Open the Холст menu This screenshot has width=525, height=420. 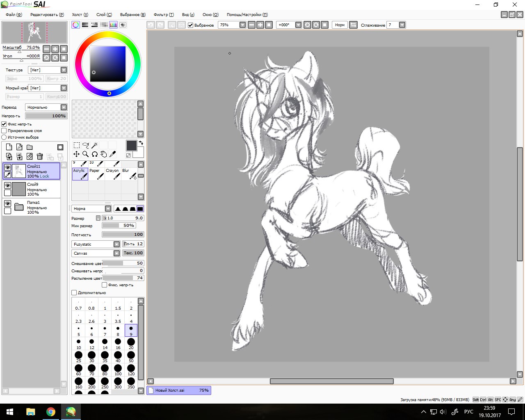click(80, 15)
